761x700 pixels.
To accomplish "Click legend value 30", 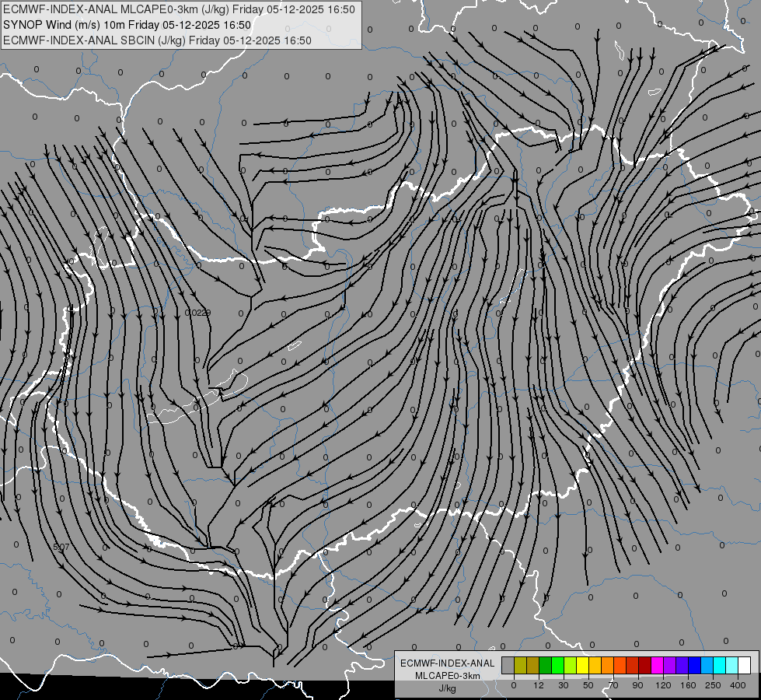I will 564,685.
